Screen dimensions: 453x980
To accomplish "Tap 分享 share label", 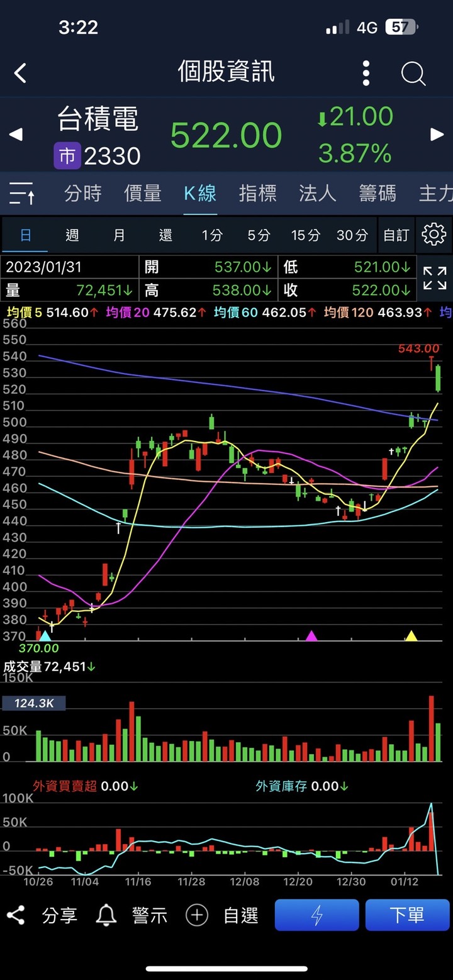I will 60,915.
